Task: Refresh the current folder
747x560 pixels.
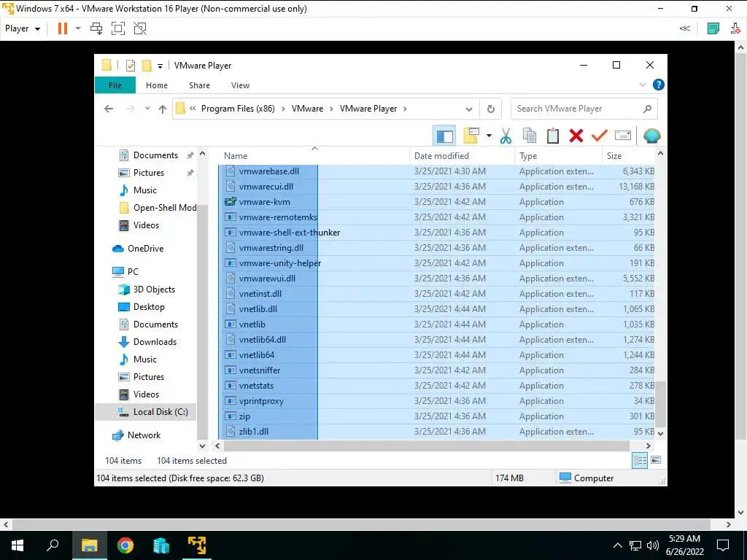Action: (491, 109)
